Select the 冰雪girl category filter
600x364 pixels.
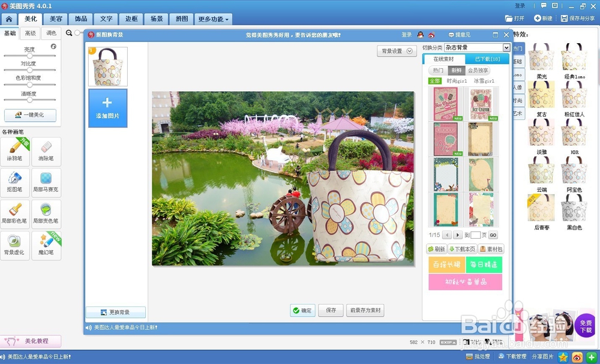pyautogui.click(x=484, y=81)
